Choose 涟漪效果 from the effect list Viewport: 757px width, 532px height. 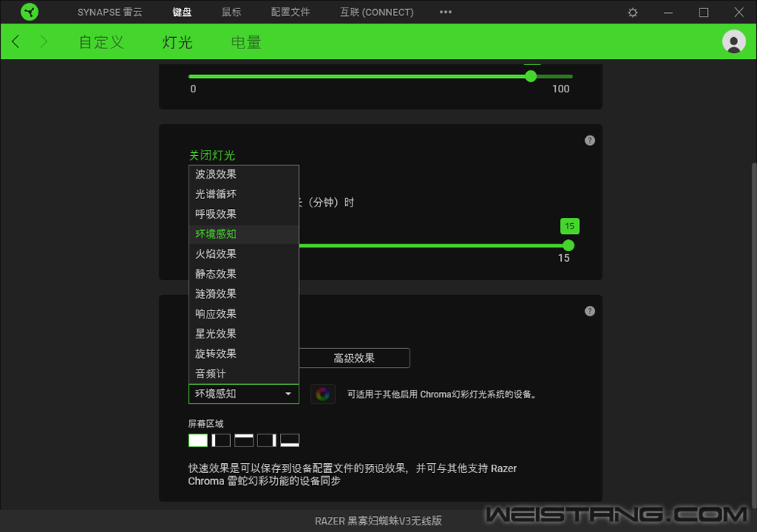pyautogui.click(x=244, y=294)
